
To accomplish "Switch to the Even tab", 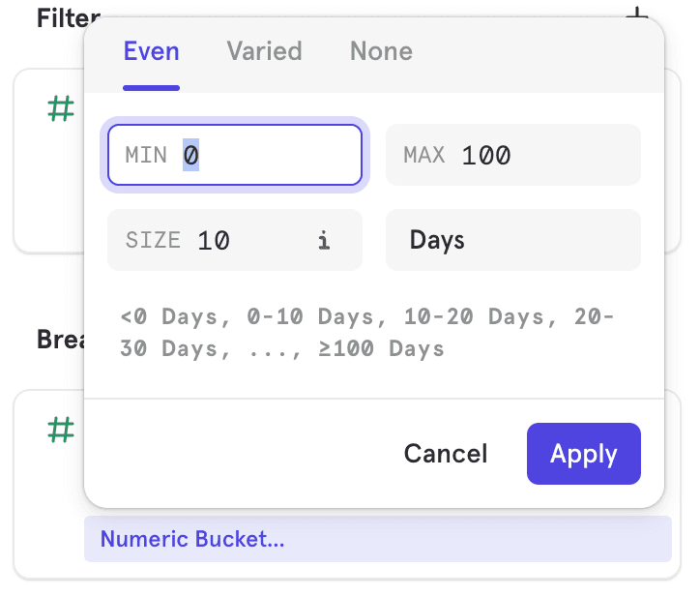I will pos(151,51).
